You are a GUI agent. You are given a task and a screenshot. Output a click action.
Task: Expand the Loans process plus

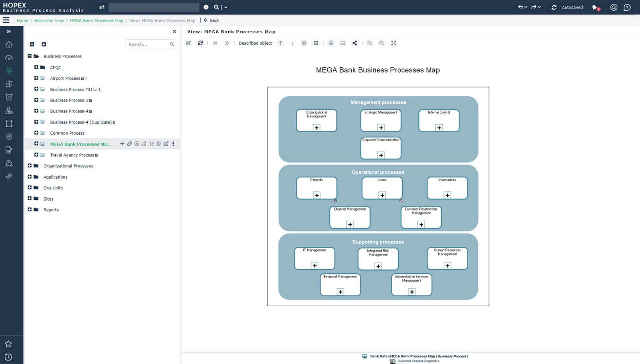(382, 195)
